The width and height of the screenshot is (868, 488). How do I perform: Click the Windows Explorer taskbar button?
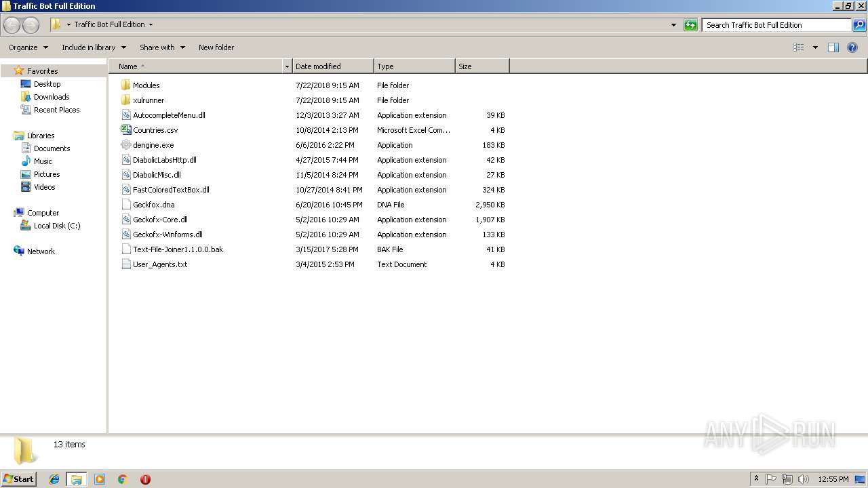point(77,479)
